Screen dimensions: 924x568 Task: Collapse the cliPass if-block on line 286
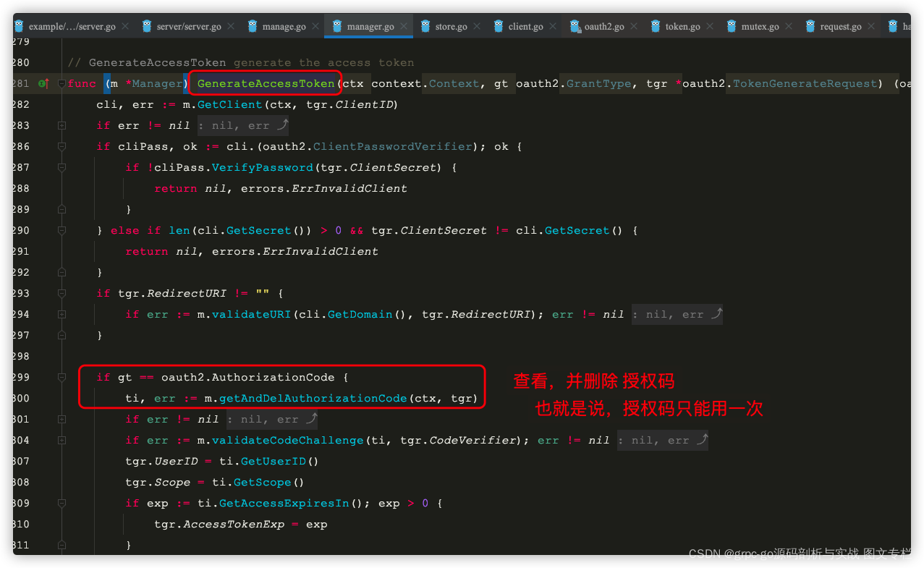click(62, 147)
